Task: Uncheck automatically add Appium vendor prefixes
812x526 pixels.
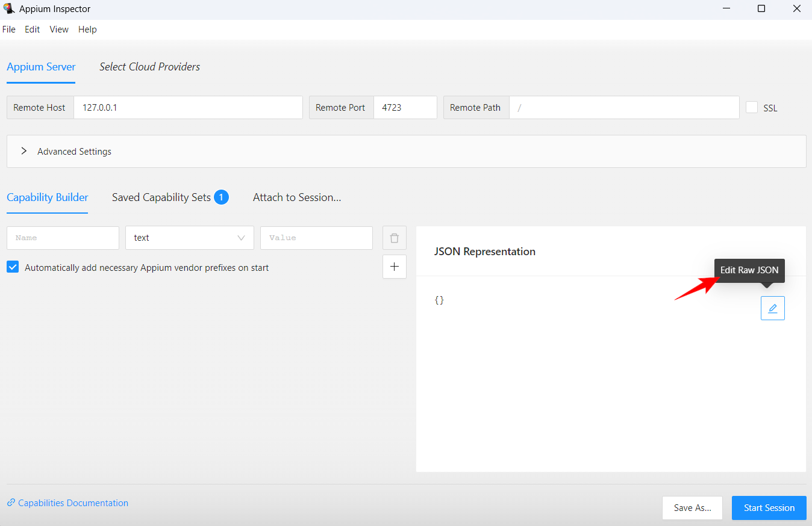Action: [x=13, y=267]
